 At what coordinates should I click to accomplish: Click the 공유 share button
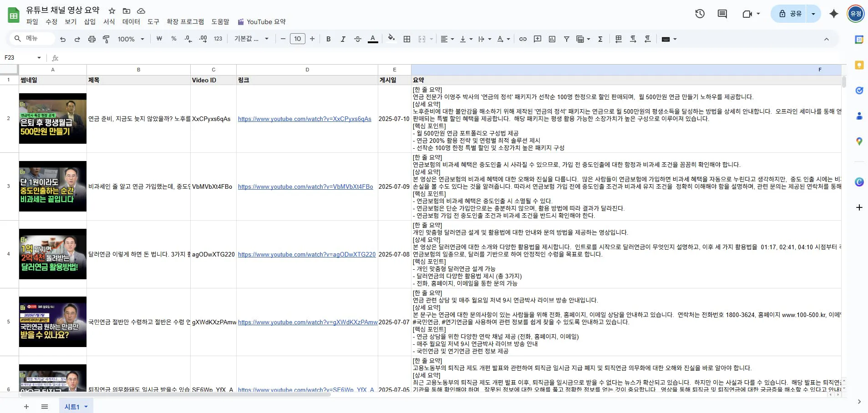click(x=792, y=14)
